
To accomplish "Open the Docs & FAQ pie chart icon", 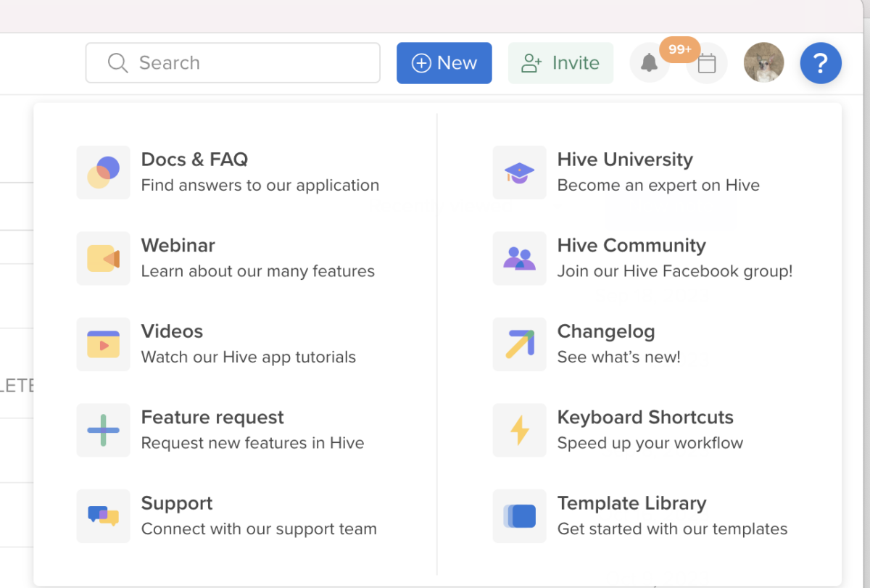I will click(103, 173).
